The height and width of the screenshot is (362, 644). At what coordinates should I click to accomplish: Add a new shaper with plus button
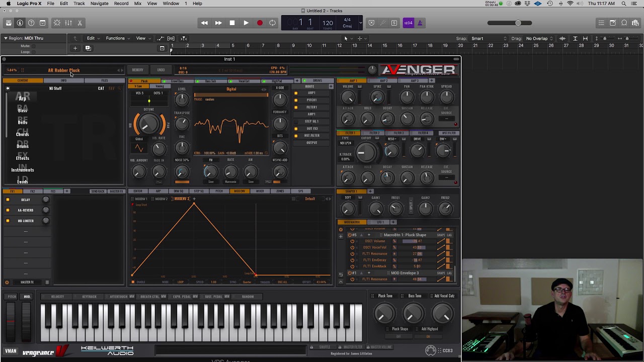[x=370, y=192]
